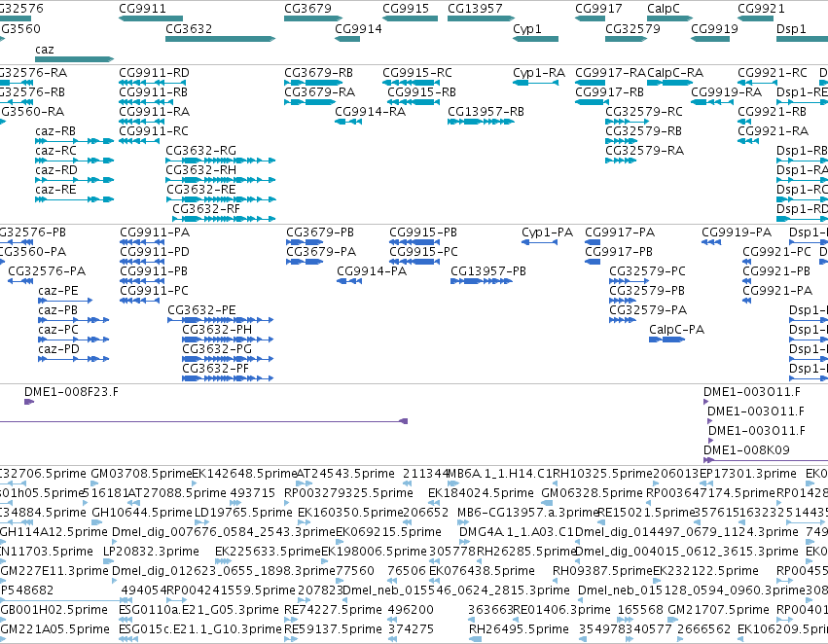This screenshot has height=644, width=828.
Task: Select the CG9917 gene label
Action: coord(598,9)
